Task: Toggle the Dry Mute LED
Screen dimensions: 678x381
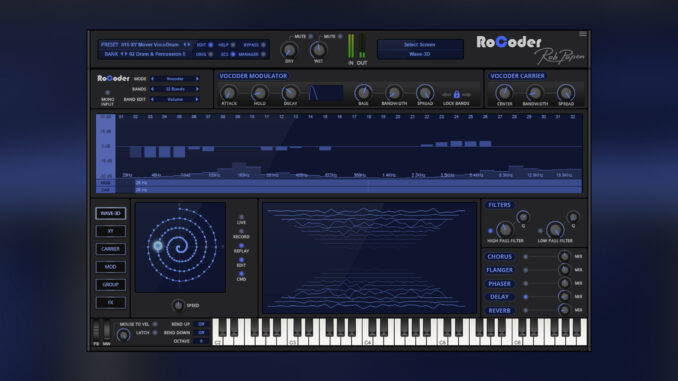Action: pos(310,37)
